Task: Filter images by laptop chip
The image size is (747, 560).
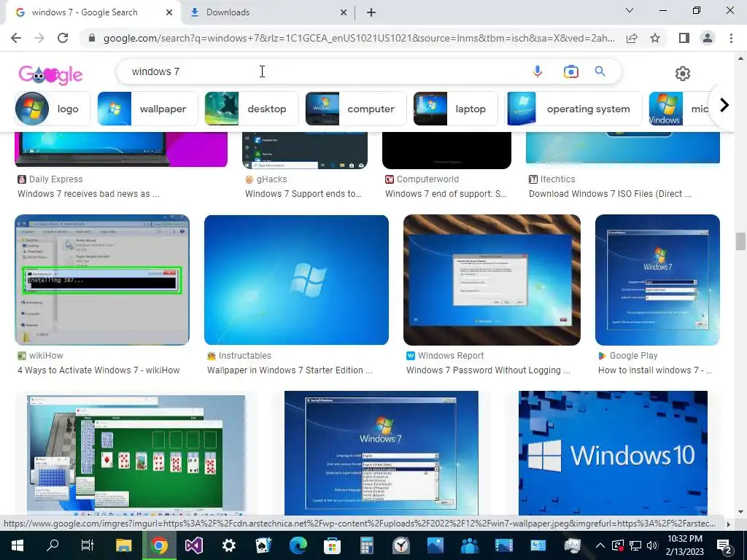Action: pos(455,109)
